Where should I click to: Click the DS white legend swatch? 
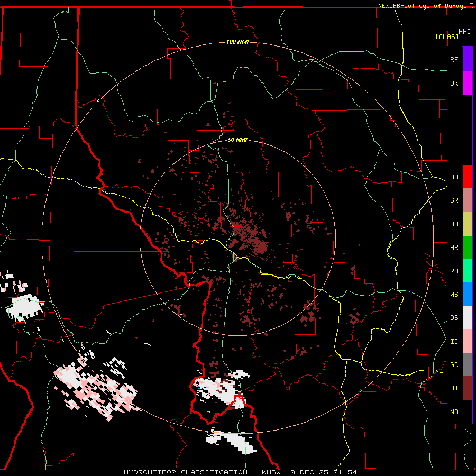point(467,317)
